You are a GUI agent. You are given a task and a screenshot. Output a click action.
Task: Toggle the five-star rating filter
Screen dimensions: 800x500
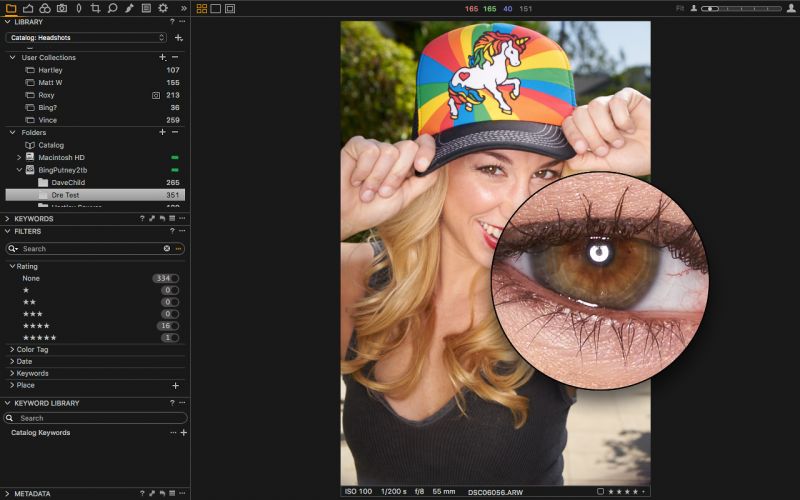click(170, 337)
